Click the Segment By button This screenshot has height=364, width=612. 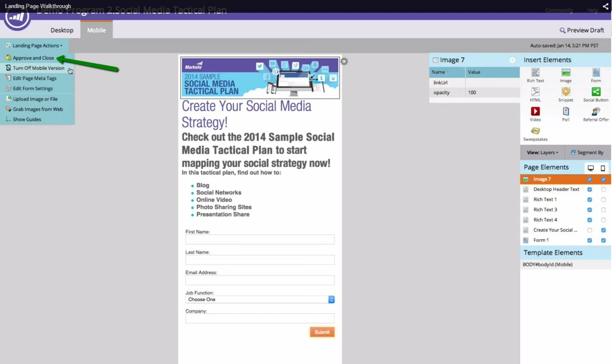pyautogui.click(x=587, y=152)
